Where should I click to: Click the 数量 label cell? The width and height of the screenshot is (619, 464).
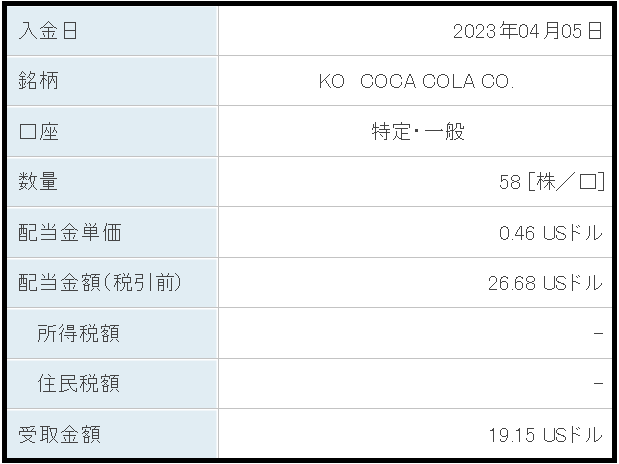[x=113, y=182]
